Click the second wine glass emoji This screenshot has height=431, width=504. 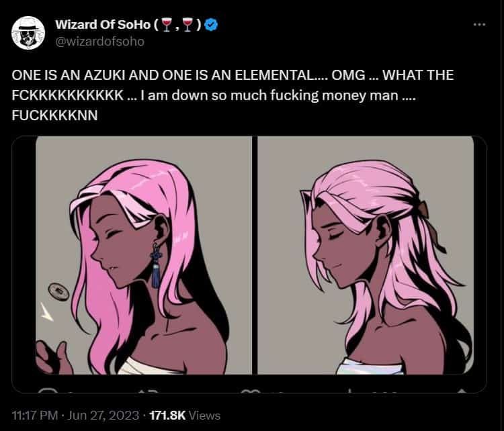187,25
